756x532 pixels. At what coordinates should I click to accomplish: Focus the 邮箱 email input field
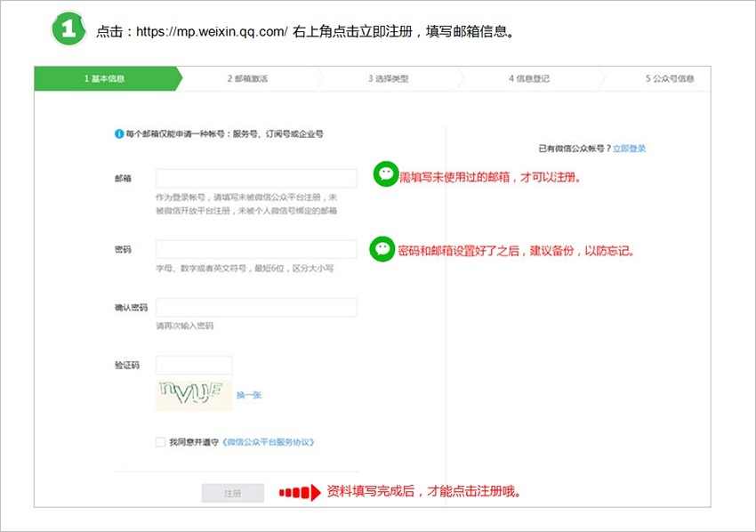(x=256, y=178)
